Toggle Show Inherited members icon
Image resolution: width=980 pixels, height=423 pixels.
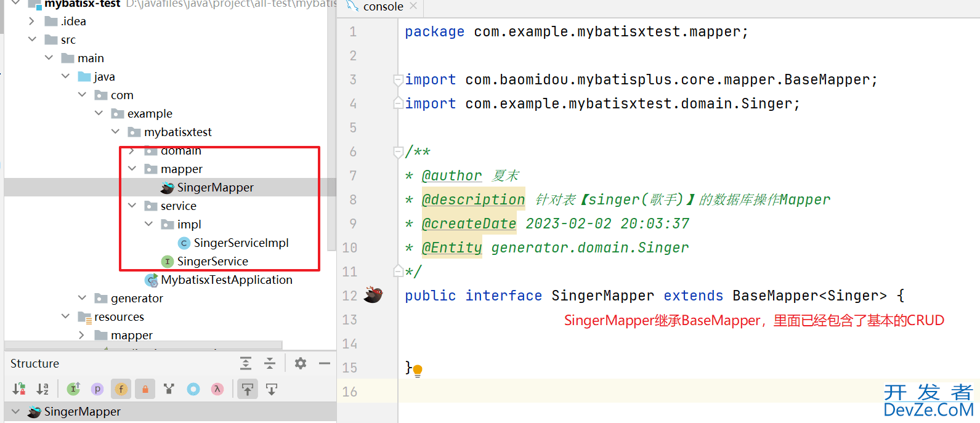(x=74, y=389)
